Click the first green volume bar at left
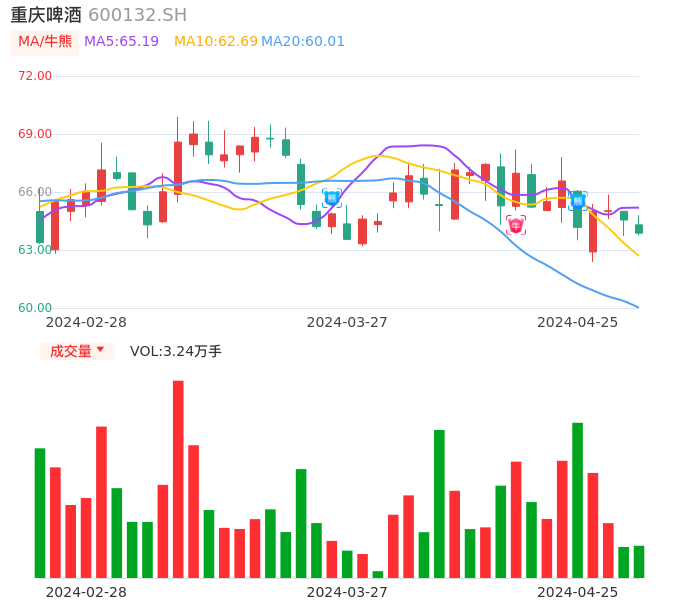This screenshot has height=606, width=686. point(40,513)
